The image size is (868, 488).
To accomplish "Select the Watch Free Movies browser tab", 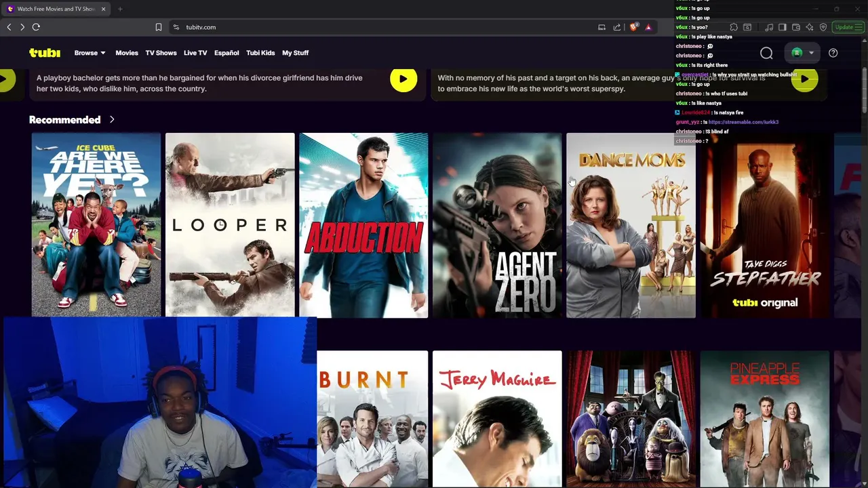I will point(56,9).
